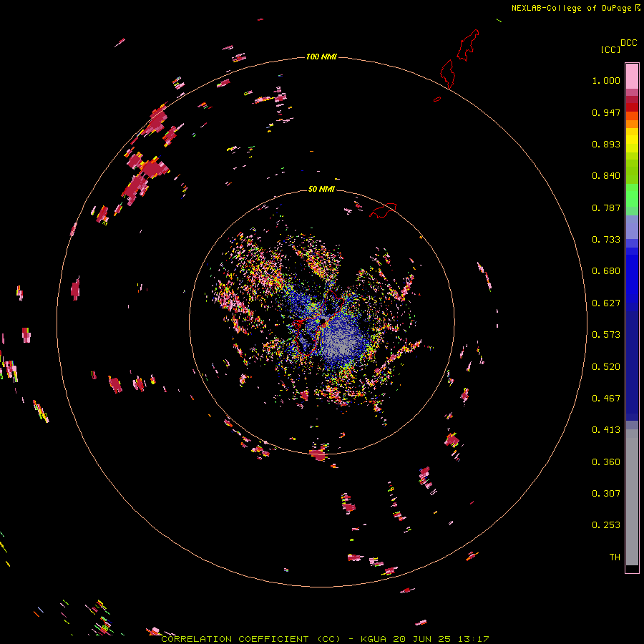This screenshot has width=644, height=644.
Task: Click the 0.307 scale value
Action: point(606,494)
